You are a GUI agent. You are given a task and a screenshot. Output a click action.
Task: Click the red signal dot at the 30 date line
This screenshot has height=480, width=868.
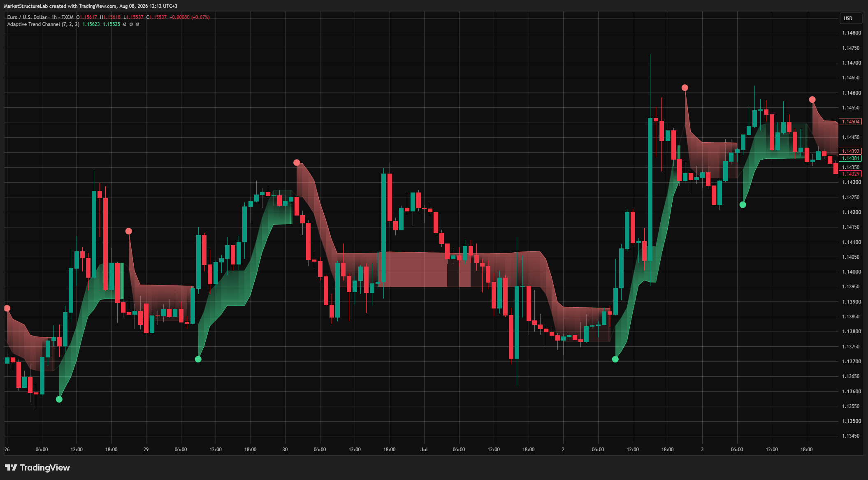[x=297, y=162]
